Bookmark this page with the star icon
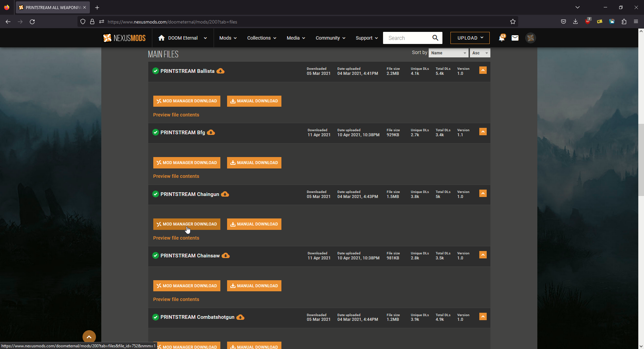Image resolution: width=644 pixels, height=349 pixels. pos(513,22)
